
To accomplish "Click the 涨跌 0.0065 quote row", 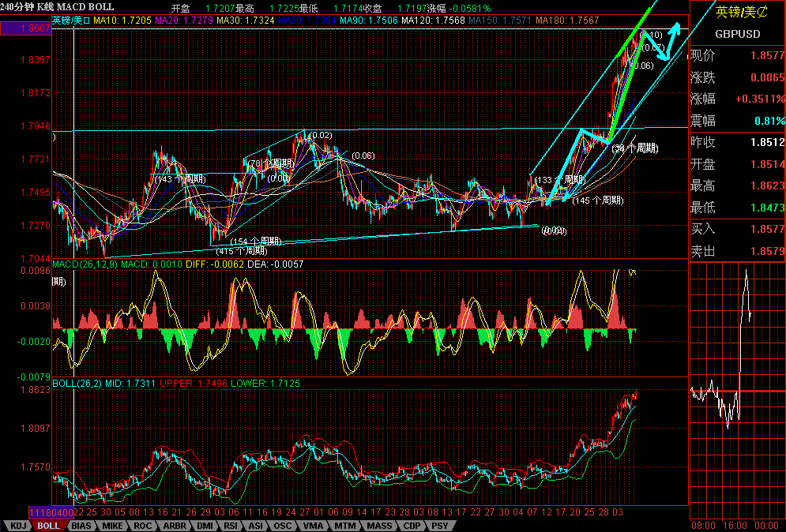I will coord(738,77).
